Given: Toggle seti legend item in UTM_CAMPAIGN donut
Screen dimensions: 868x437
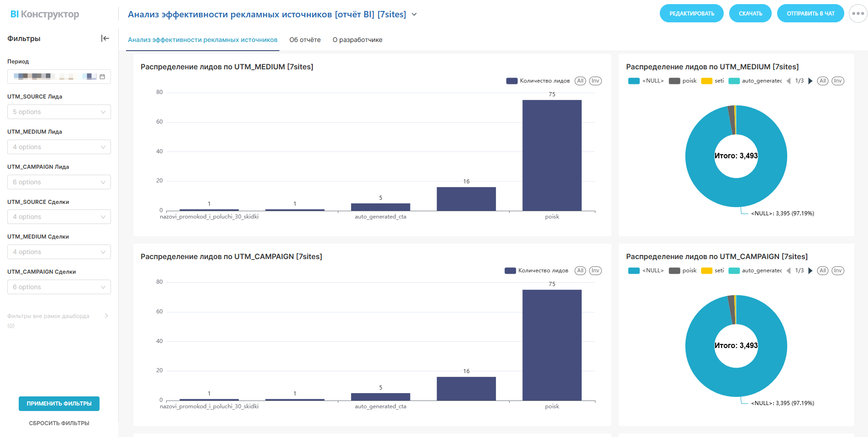Looking at the screenshot, I should click(713, 271).
